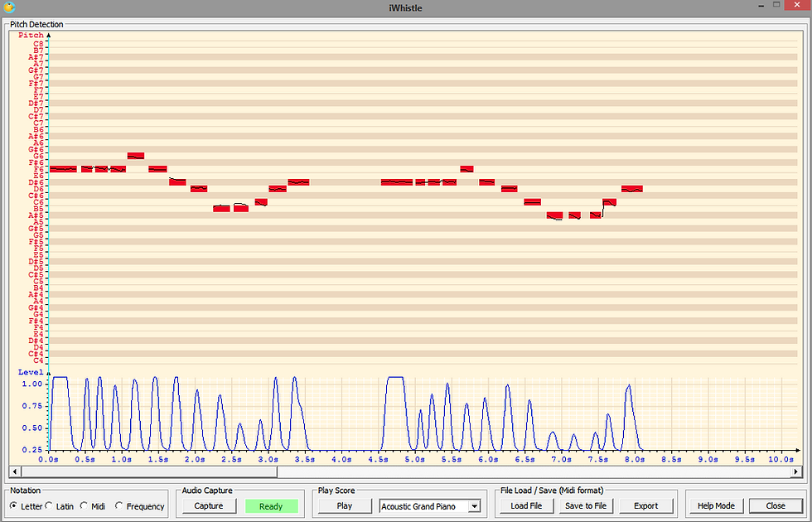Viewport: 812px width, 522px height.
Task: Click the Load File button
Action: 527,506
